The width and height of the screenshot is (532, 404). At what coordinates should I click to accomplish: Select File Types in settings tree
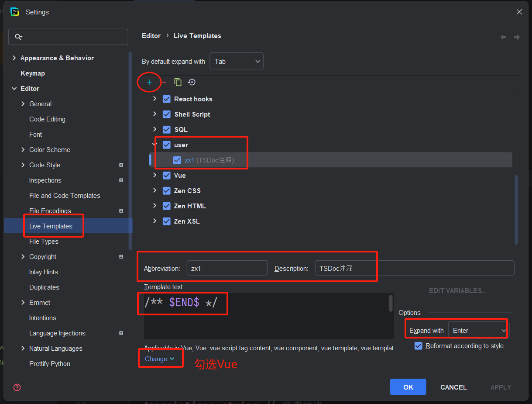coord(44,242)
